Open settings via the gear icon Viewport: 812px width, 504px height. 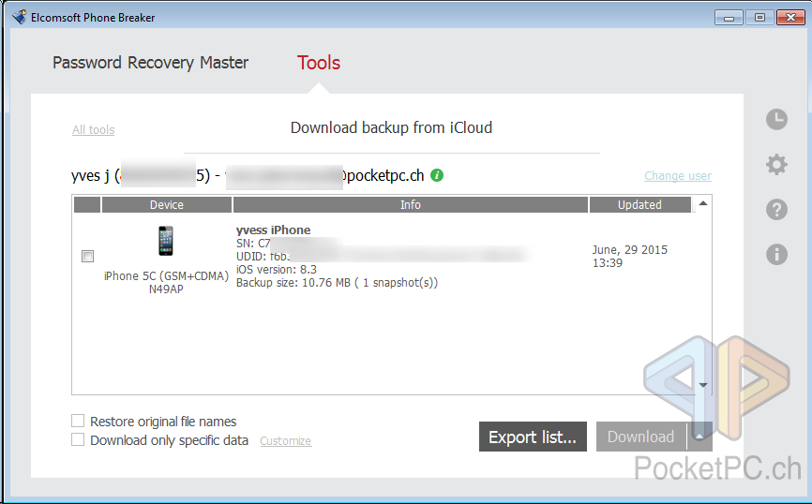click(776, 165)
